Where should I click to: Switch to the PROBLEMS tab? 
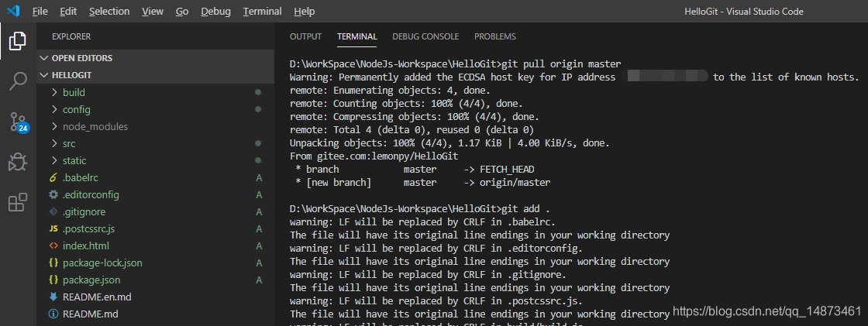495,36
